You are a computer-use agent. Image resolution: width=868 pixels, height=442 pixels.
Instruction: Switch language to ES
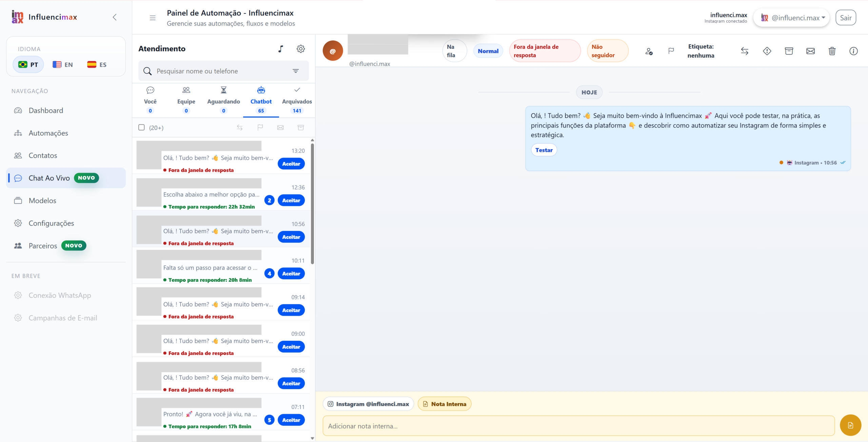tap(97, 64)
